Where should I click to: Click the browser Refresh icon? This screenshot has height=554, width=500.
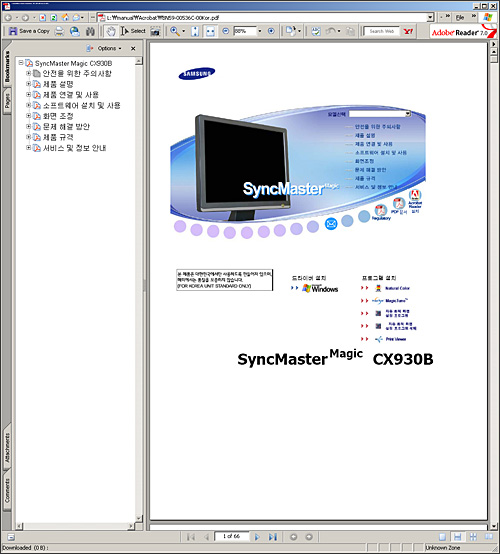(53, 17)
